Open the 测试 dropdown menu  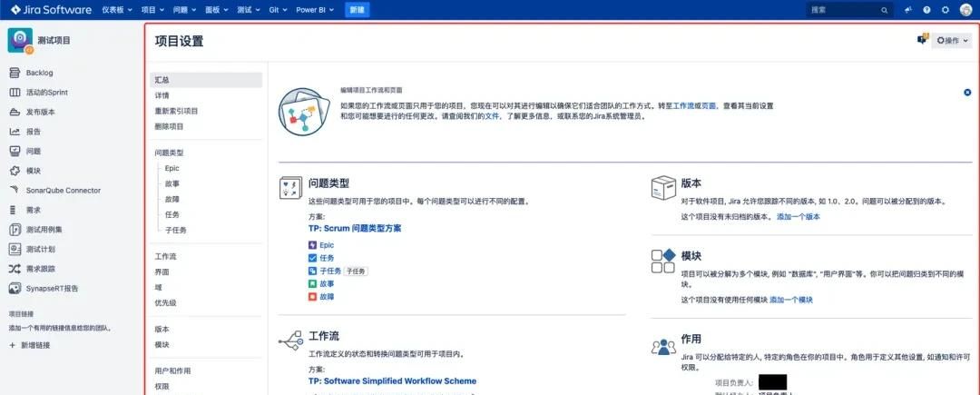pos(249,10)
